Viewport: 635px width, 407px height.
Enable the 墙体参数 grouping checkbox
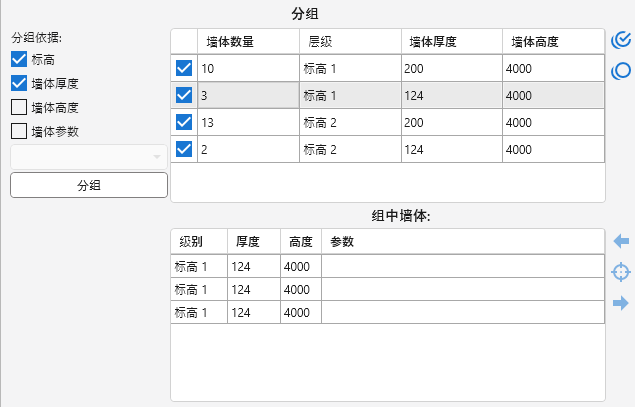19,130
